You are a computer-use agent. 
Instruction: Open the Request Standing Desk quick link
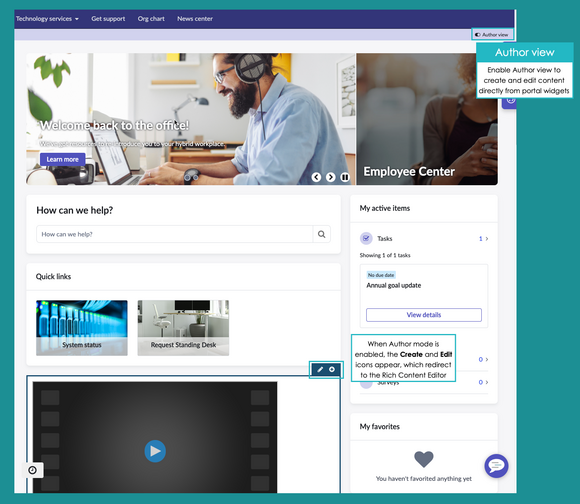click(183, 328)
